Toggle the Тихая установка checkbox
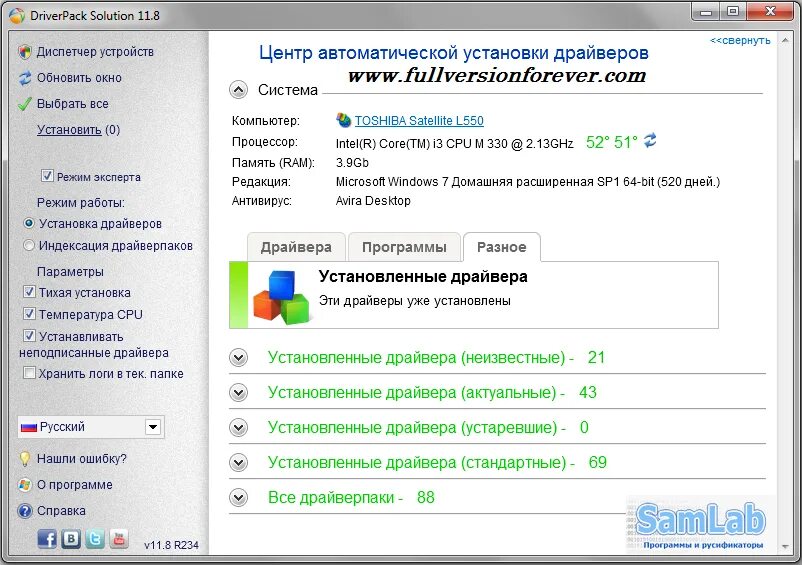This screenshot has width=802, height=565. click(x=29, y=292)
